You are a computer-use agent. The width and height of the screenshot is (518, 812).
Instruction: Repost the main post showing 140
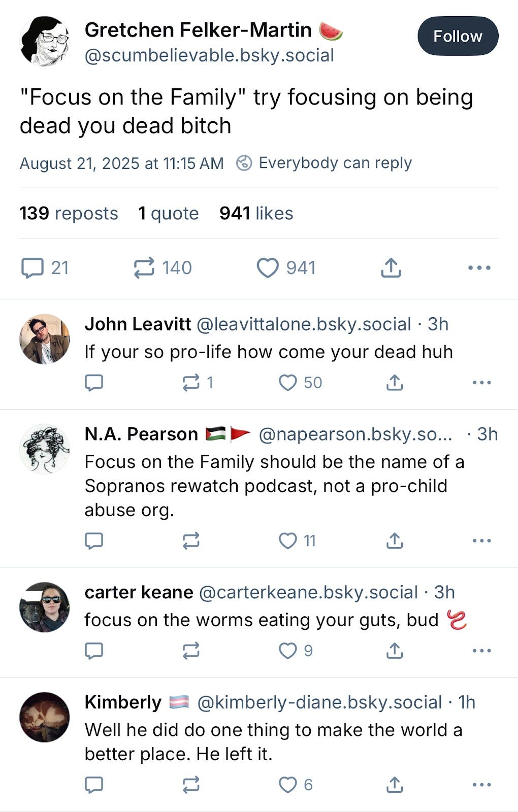coord(144,268)
